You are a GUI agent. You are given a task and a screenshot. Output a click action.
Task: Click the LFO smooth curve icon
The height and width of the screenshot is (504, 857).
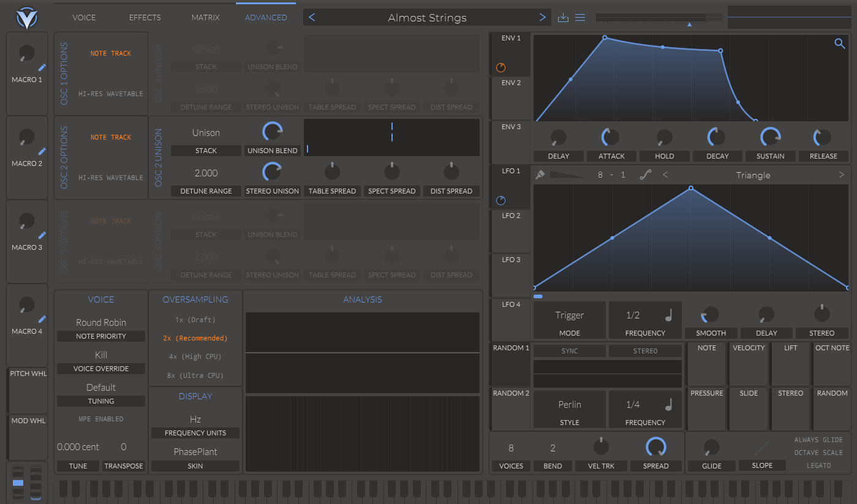(645, 175)
